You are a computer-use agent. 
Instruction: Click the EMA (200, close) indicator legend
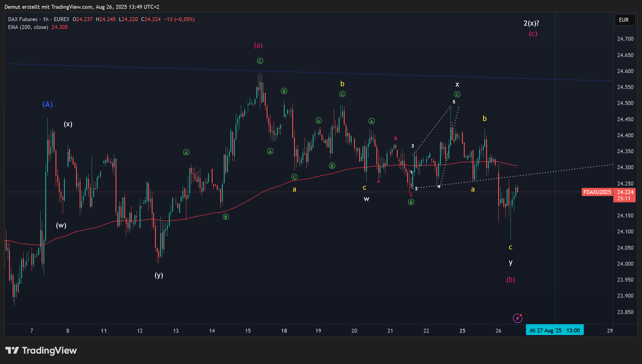(28, 27)
